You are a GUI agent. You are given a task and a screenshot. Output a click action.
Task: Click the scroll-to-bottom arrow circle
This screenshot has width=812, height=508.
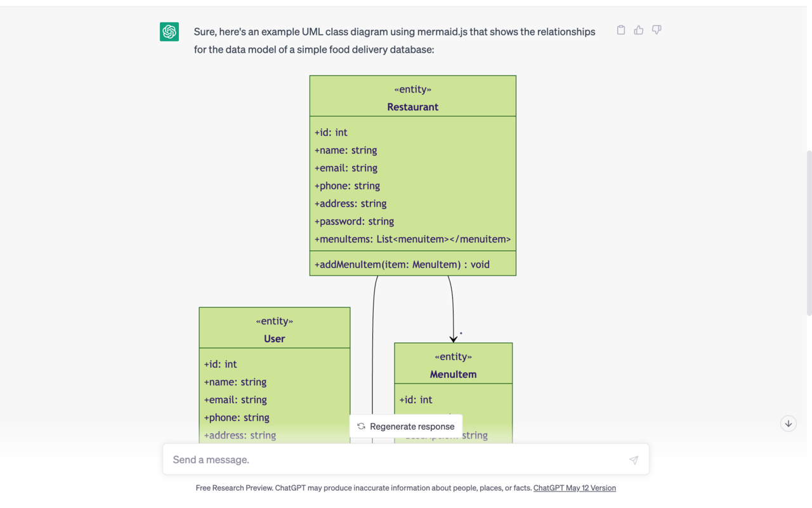788,424
